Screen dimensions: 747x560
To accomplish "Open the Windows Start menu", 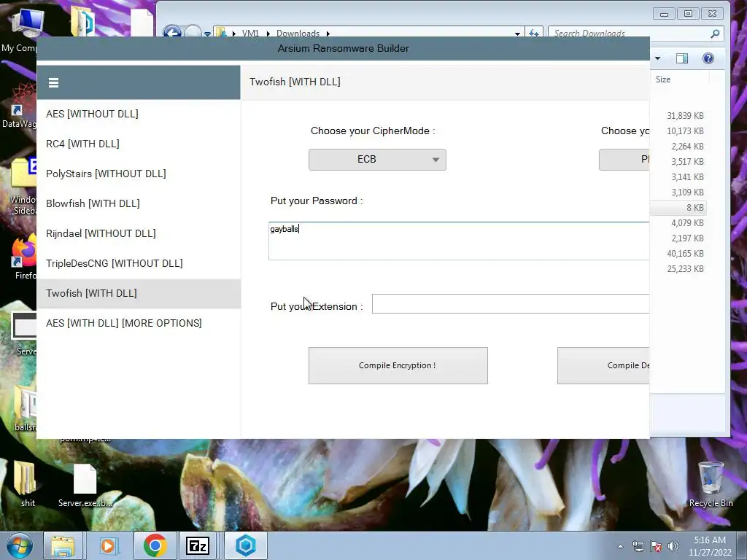I will tap(19, 545).
